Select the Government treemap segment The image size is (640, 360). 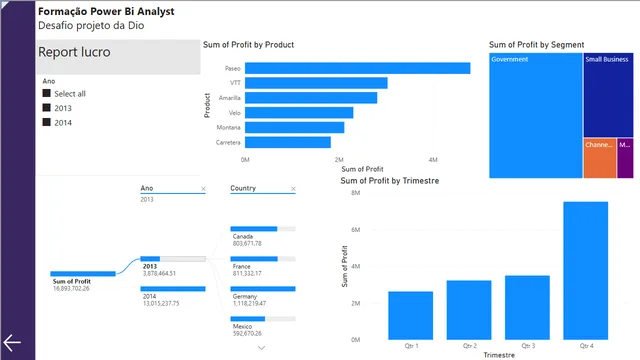pos(536,116)
